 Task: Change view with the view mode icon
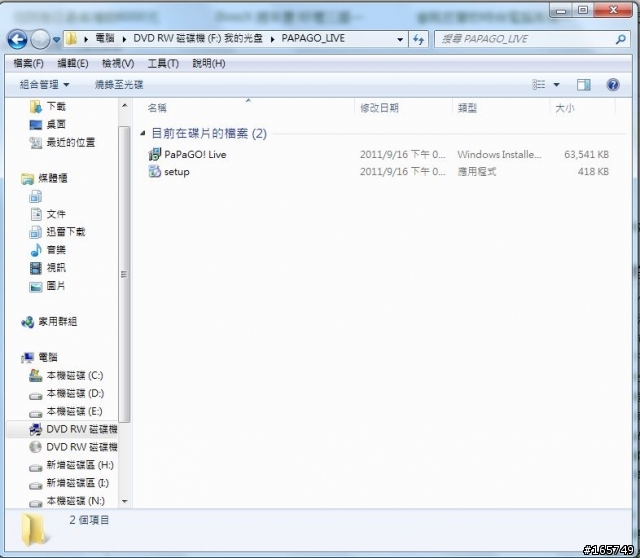click(x=538, y=84)
